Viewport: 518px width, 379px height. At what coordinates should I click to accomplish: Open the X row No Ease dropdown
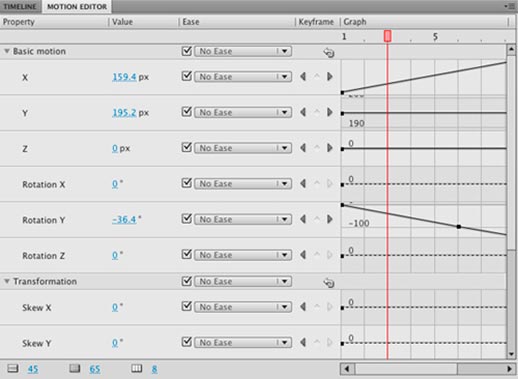click(x=243, y=77)
